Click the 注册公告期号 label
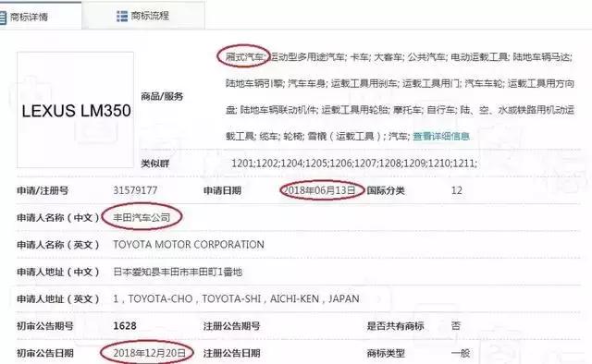The image size is (592, 364). [231, 326]
